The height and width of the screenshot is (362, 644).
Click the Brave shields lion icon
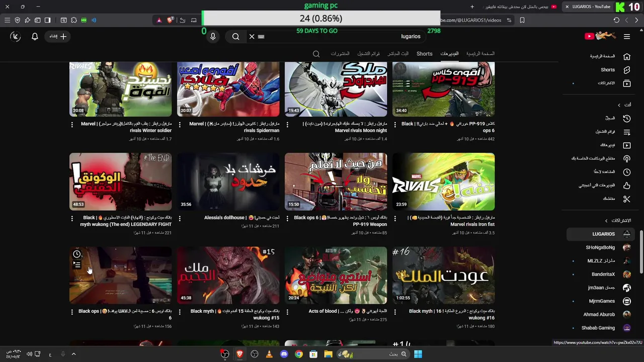[171, 20]
